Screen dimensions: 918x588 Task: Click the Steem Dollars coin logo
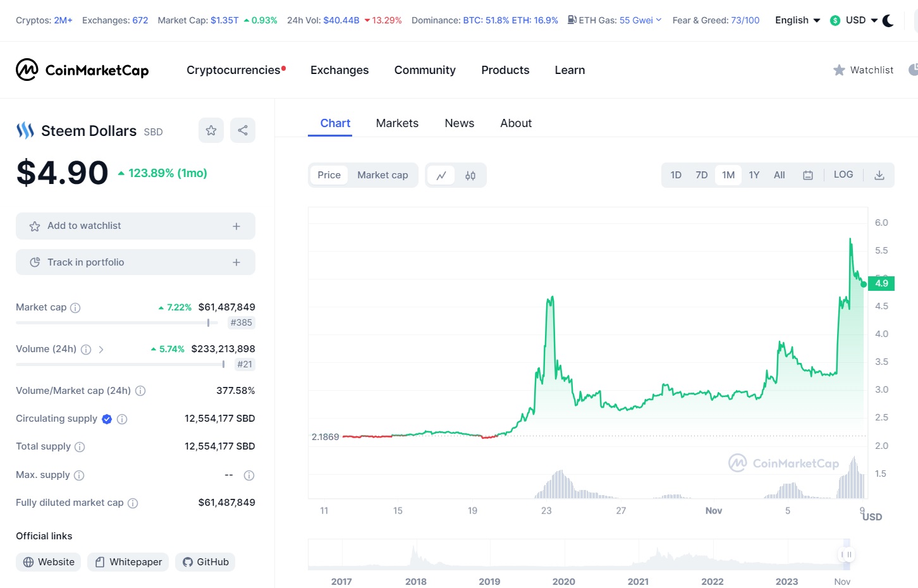click(x=25, y=130)
